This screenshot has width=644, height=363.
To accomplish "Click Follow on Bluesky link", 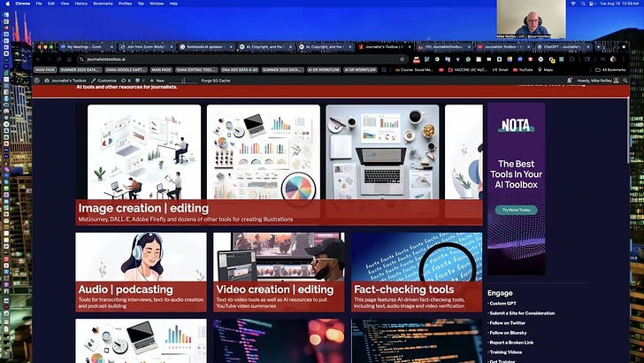I will (508, 333).
